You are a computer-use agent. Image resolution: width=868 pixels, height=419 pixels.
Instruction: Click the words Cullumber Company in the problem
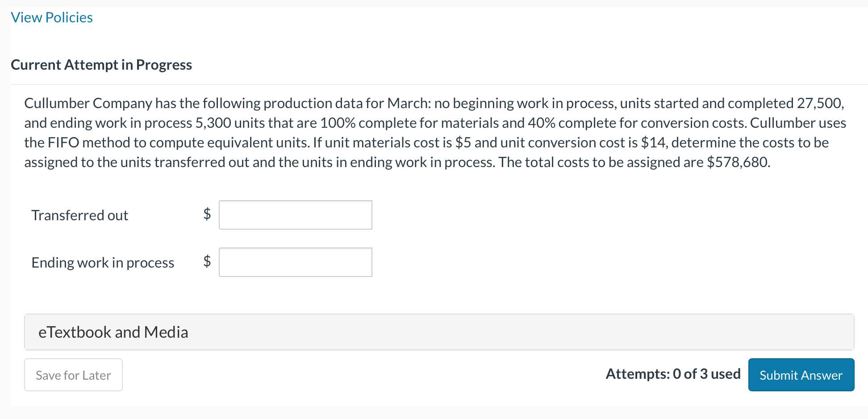[x=88, y=103]
